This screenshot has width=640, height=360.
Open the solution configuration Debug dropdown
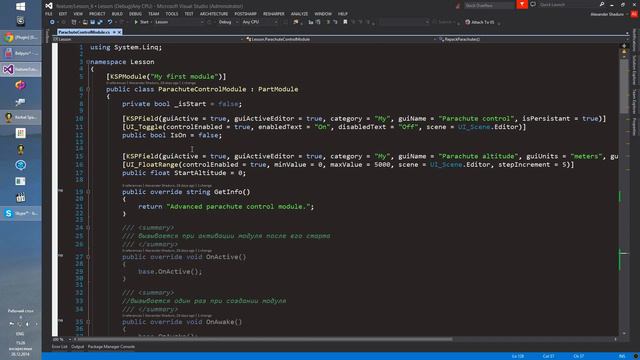[228, 22]
